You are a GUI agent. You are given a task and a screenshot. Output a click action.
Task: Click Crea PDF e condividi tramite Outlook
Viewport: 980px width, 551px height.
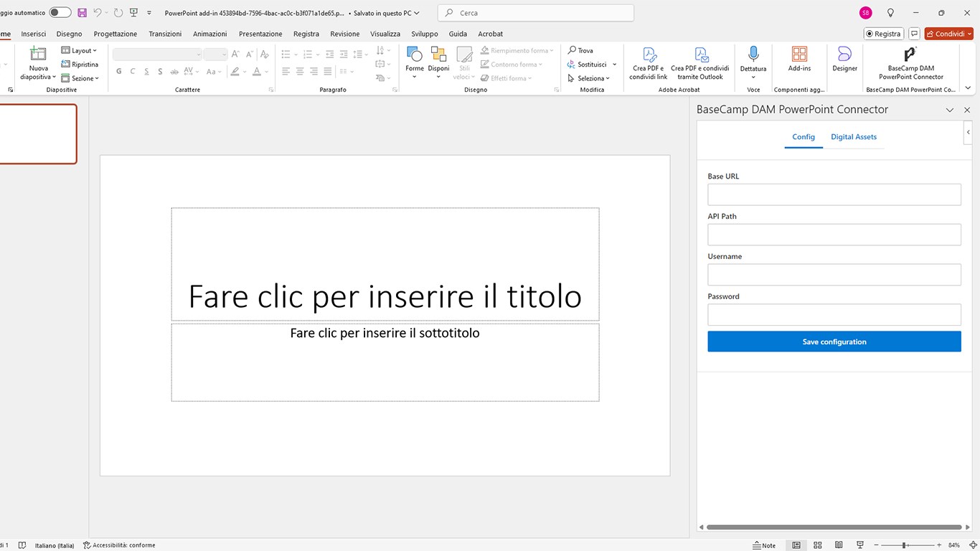coord(700,63)
